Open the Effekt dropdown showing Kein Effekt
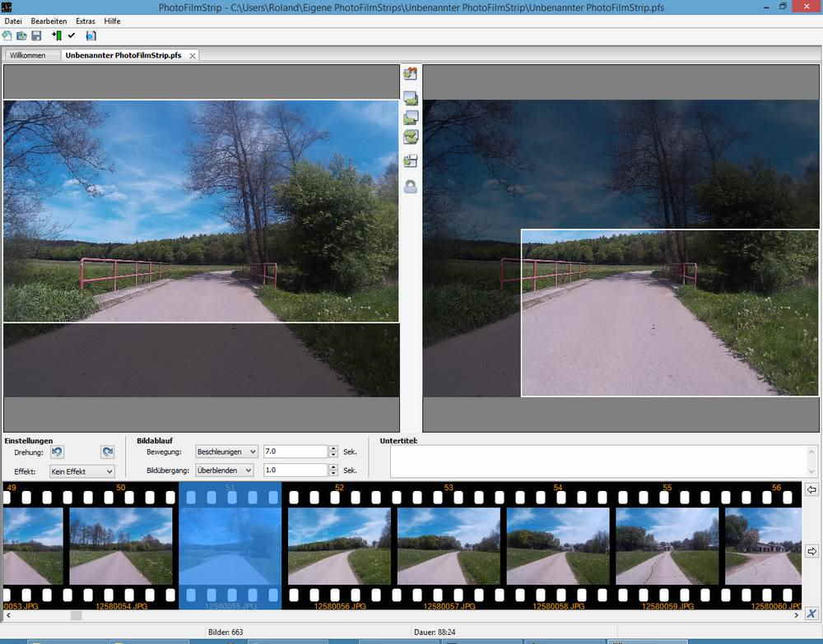823x644 pixels. click(81, 471)
